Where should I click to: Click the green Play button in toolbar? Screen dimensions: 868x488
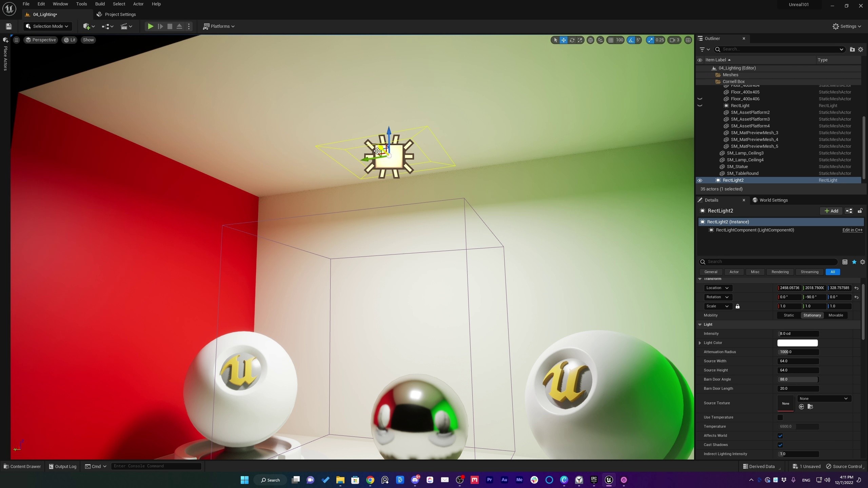click(x=151, y=26)
